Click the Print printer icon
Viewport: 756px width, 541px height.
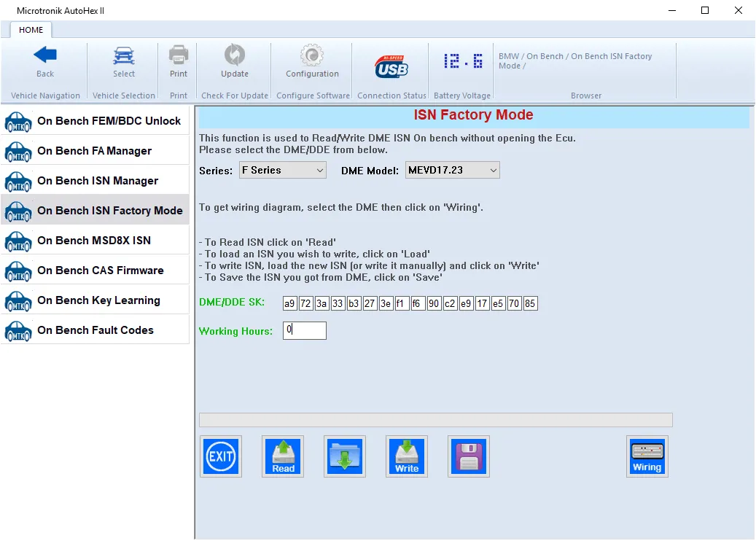[x=179, y=55]
